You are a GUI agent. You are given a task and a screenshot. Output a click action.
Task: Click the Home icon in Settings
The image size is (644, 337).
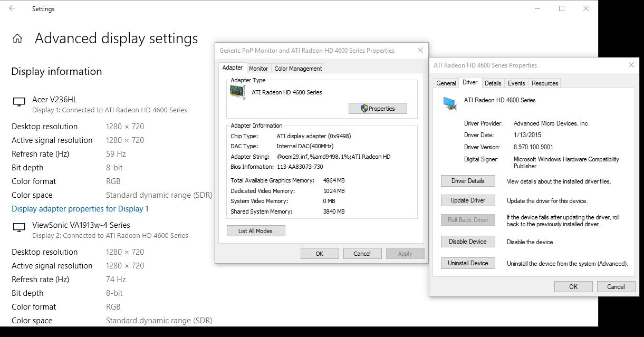(x=17, y=38)
